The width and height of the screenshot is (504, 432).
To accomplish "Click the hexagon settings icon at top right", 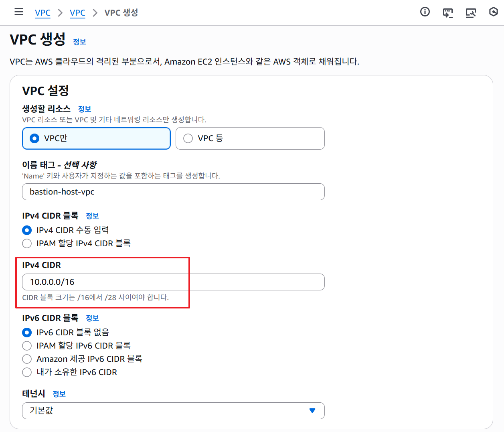I will (494, 12).
